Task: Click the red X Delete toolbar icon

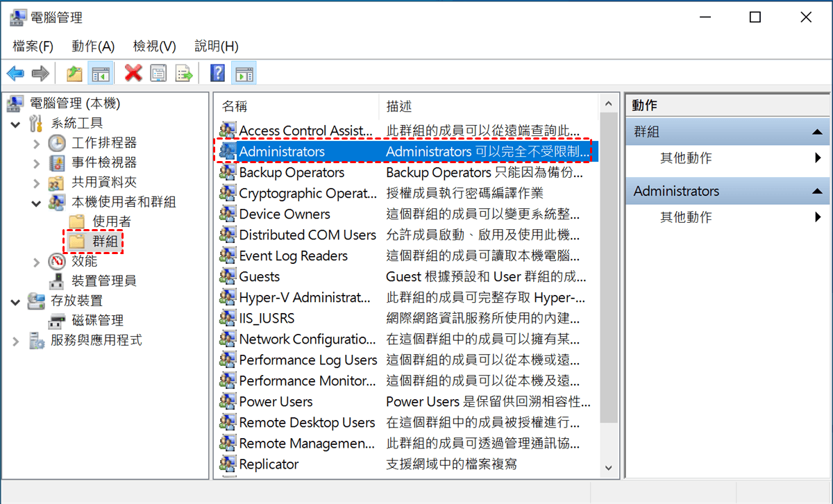Action: click(x=133, y=73)
